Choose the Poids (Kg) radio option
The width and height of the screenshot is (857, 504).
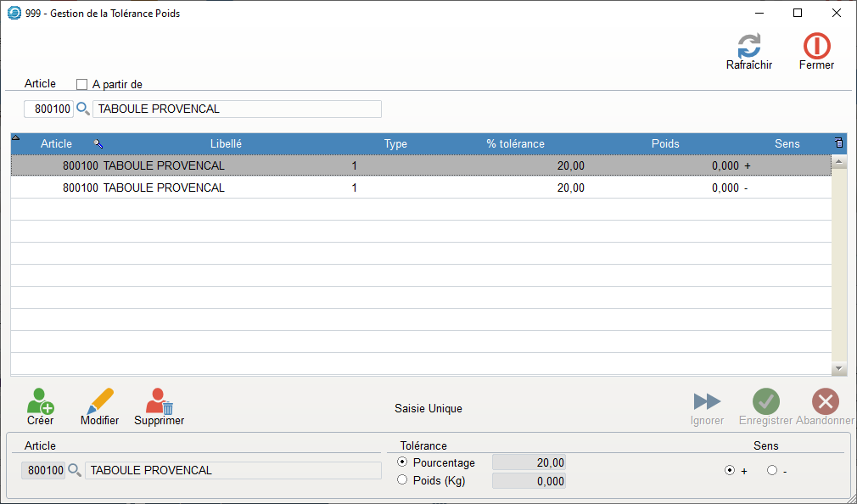[402, 480]
